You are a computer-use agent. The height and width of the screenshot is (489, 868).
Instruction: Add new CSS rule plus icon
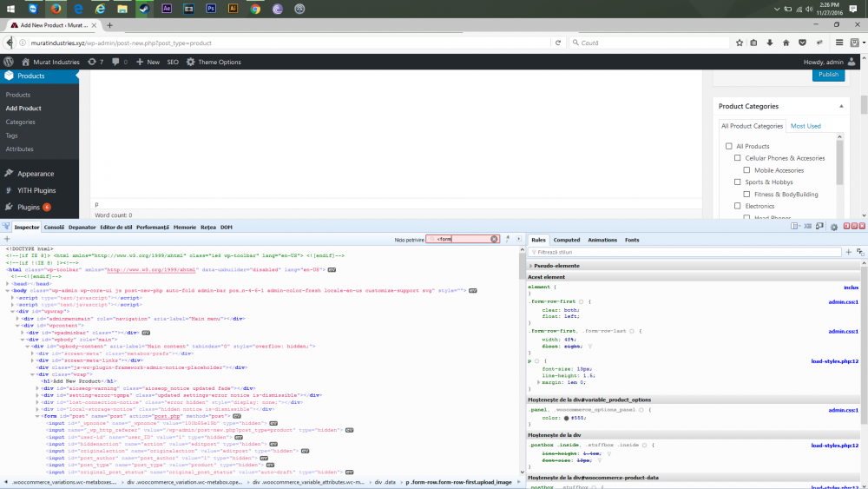click(849, 252)
